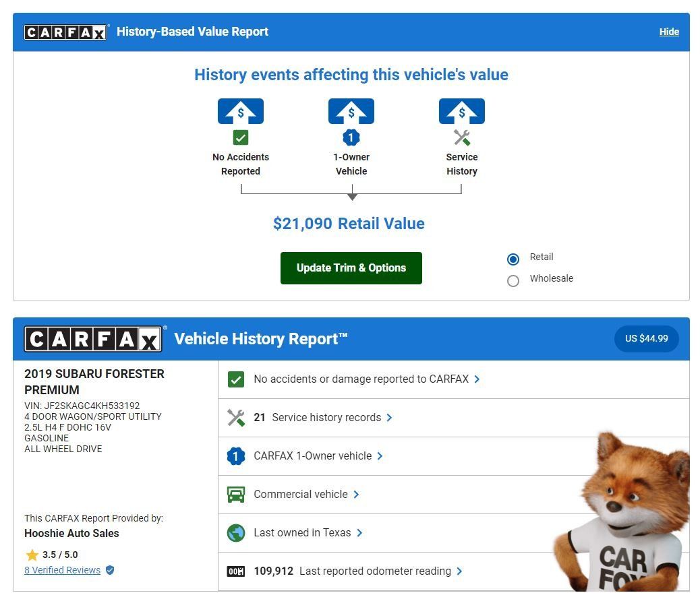Viewport: 700px width, 595px height.
Task: Open No accidents or damage reported link
Action: [x=361, y=379]
